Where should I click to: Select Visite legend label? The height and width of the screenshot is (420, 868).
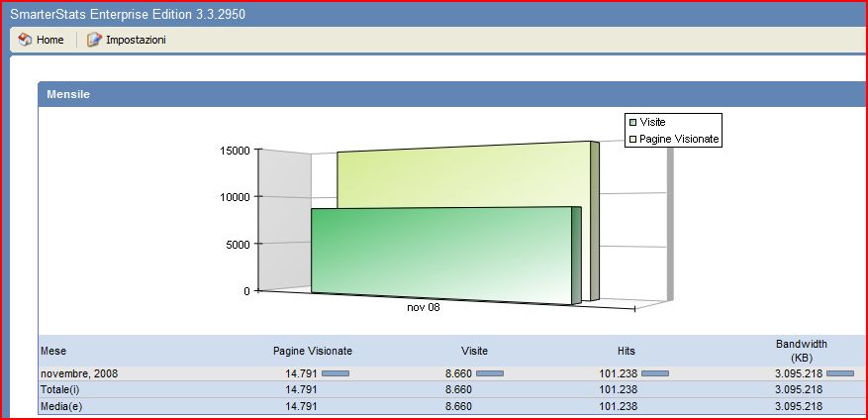652,122
